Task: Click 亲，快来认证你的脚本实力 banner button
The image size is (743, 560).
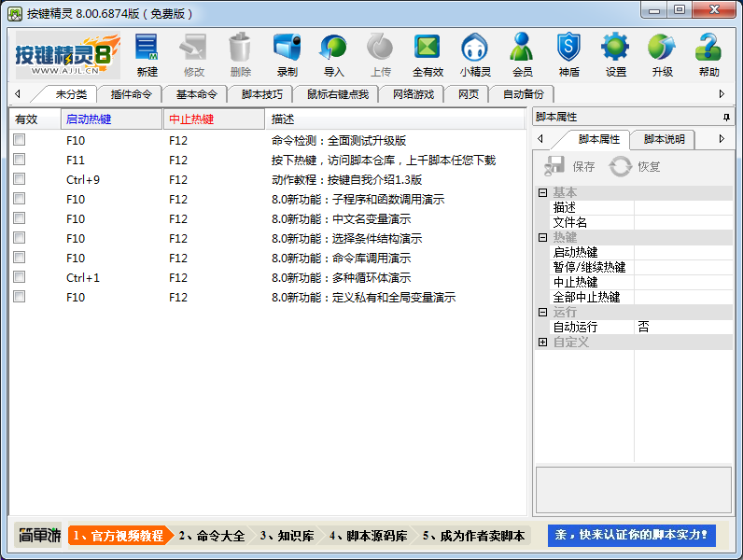Action: pos(631,536)
